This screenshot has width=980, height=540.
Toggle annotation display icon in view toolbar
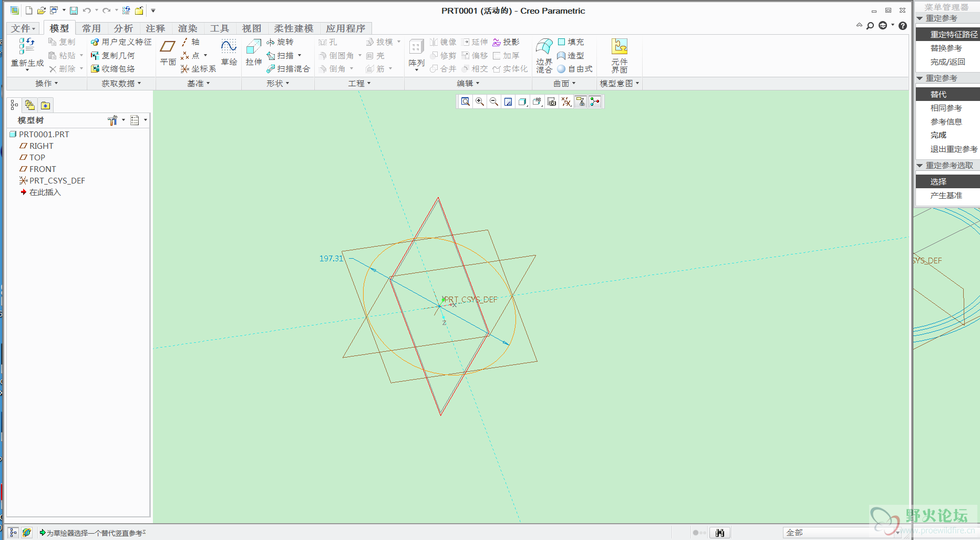pyautogui.click(x=581, y=101)
